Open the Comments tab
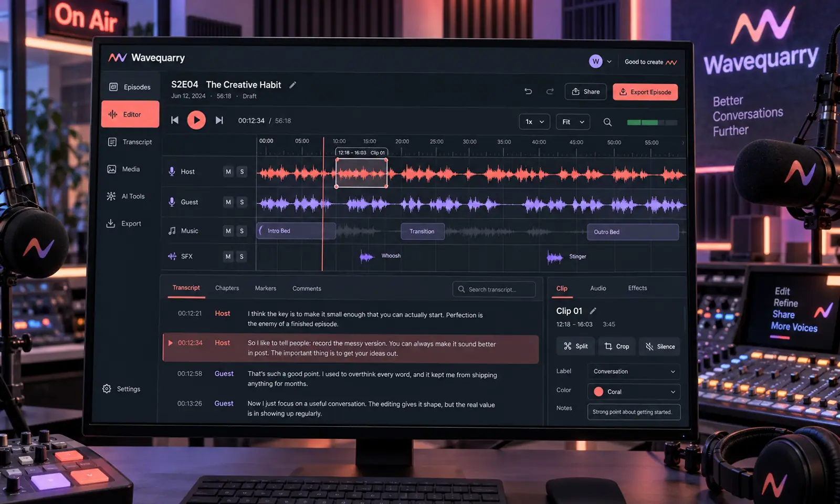The width and height of the screenshot is (840, 504). (307, 289)
